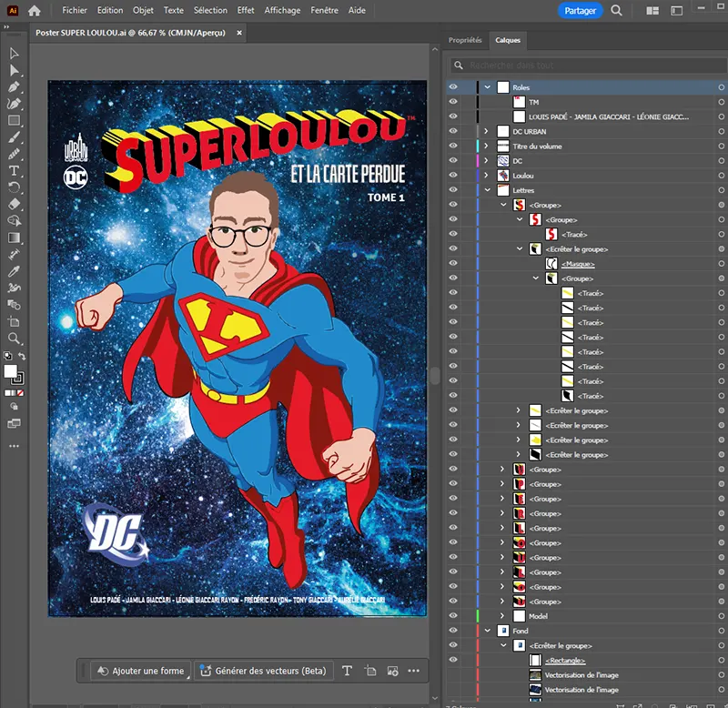Click the Home icon
Image resolution: width=728 pixels, height=708 pixels.
pyautogui.click(x=35, y=10)
